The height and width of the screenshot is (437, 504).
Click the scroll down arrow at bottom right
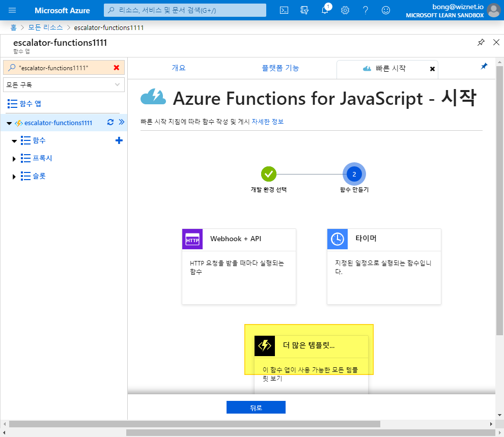pos(499,415)
